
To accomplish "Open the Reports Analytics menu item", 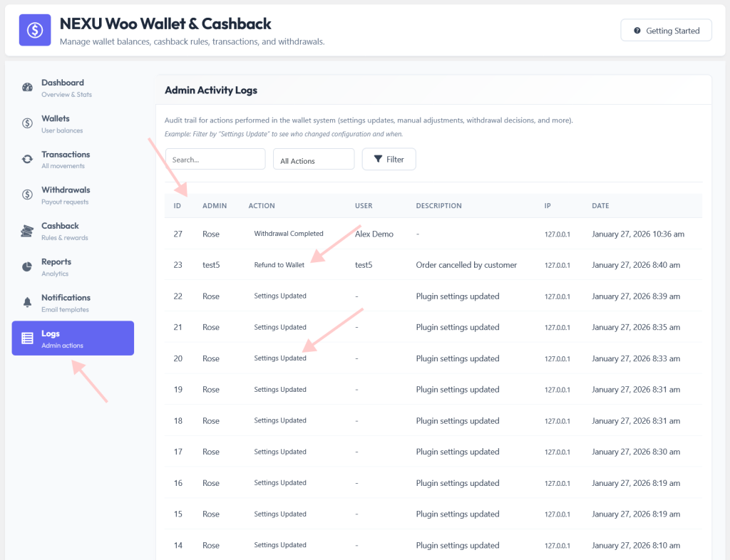I will pyautogui.click(x=73, y=267).
